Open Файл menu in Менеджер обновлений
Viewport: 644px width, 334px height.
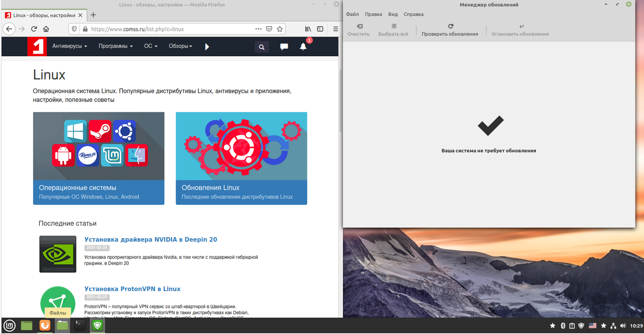(352, 14)
